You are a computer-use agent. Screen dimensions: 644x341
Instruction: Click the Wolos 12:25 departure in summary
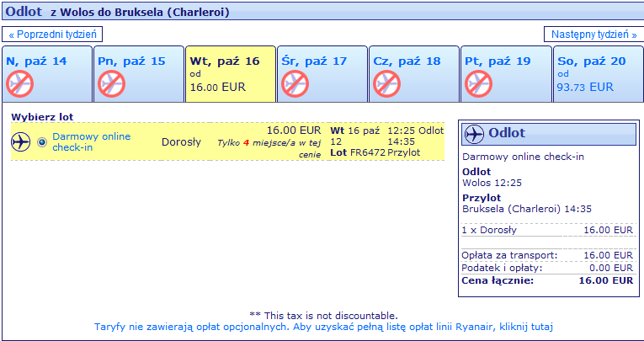(x=492, y=183)
